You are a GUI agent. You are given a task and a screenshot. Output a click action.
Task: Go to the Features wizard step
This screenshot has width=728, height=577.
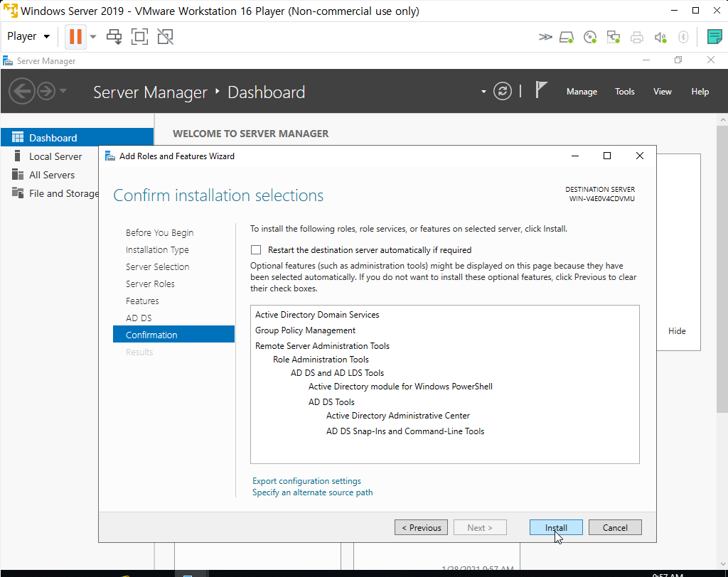tap(142, 301)
